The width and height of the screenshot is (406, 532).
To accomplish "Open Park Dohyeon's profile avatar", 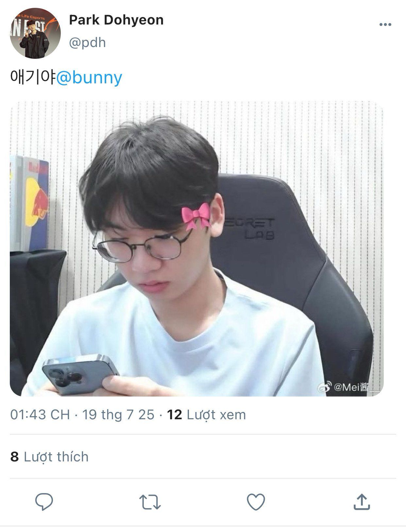I will (x=35, y=33).
